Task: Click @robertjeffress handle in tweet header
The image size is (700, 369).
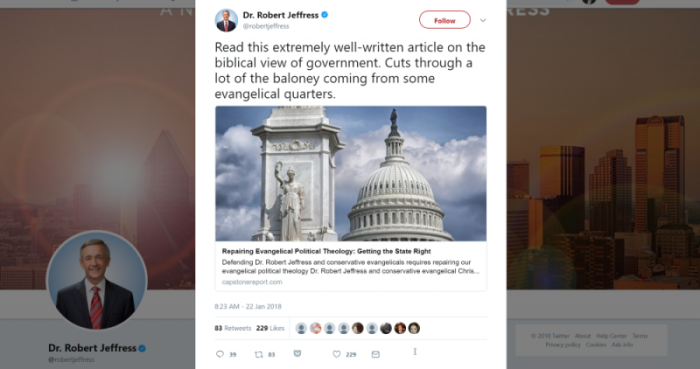Action: point(266,26)
